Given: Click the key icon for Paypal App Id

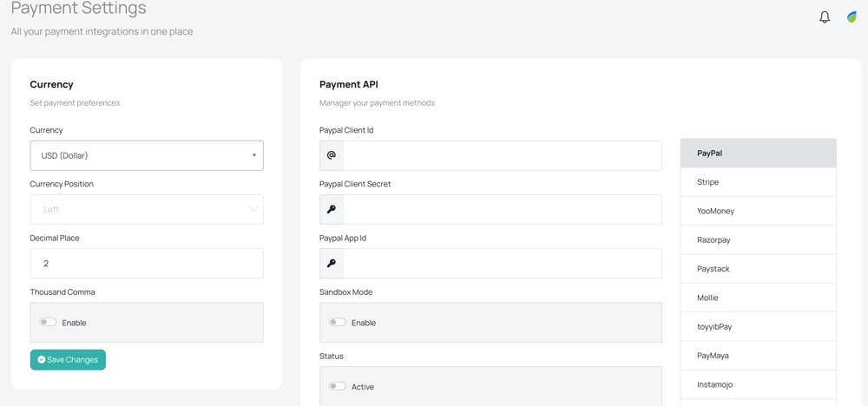Looking at the screenshot, I should tap(332, 264).
